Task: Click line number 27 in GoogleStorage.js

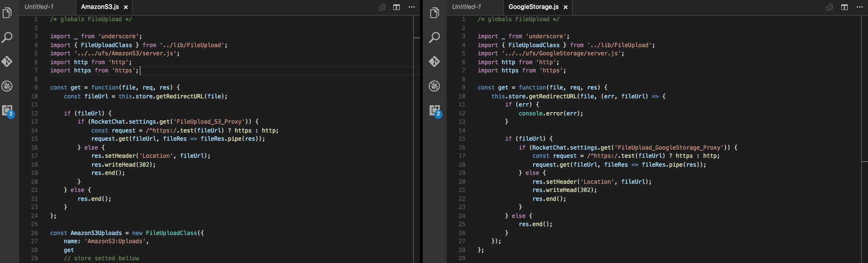Action: [x=462, y=241]
